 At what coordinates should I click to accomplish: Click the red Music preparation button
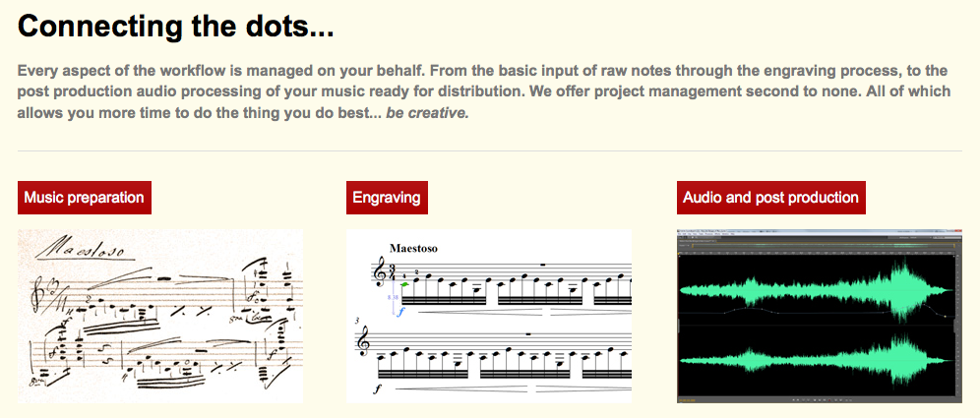85,198
